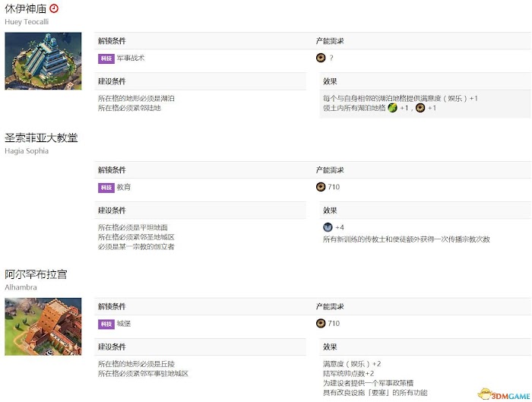532x402 pixels.
Task: Click the 科技 tag next to 城堡
Action: pos(106,324)
